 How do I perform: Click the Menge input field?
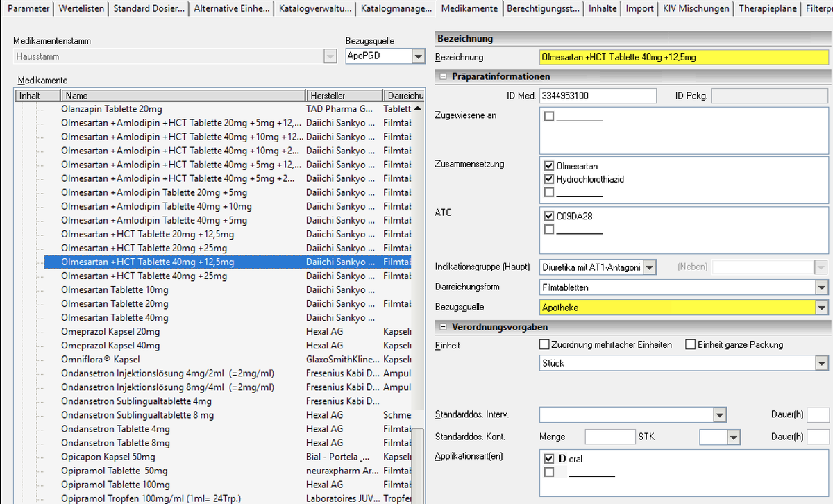click(610, 437)
